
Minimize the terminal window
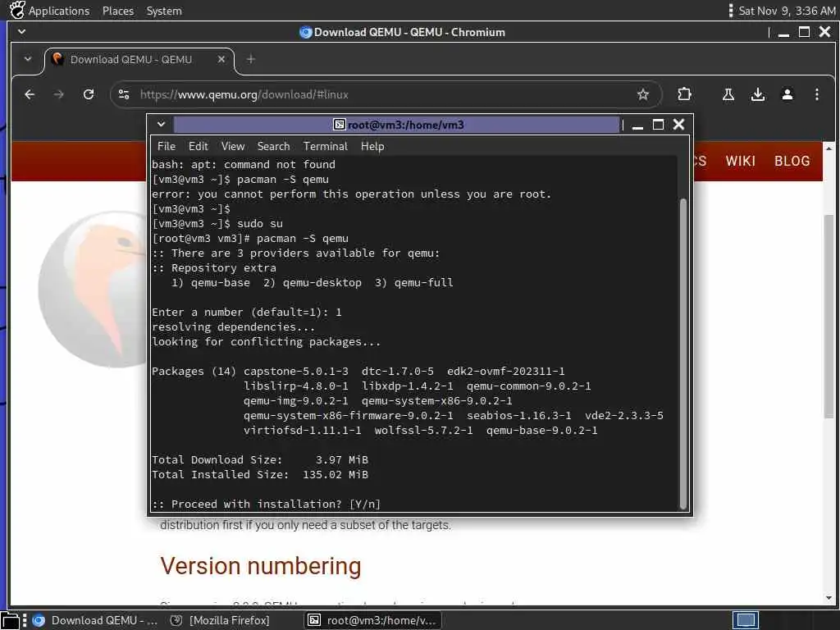[637, 125]
